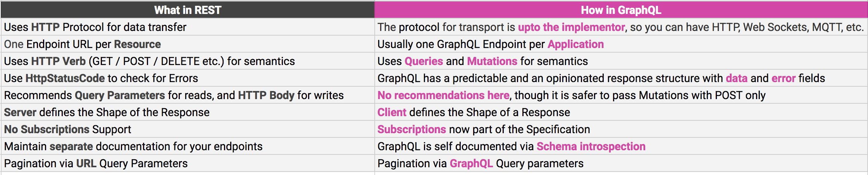Click the pink "GraphQL" word in the pagination row
868x175 pixels.
471,163
